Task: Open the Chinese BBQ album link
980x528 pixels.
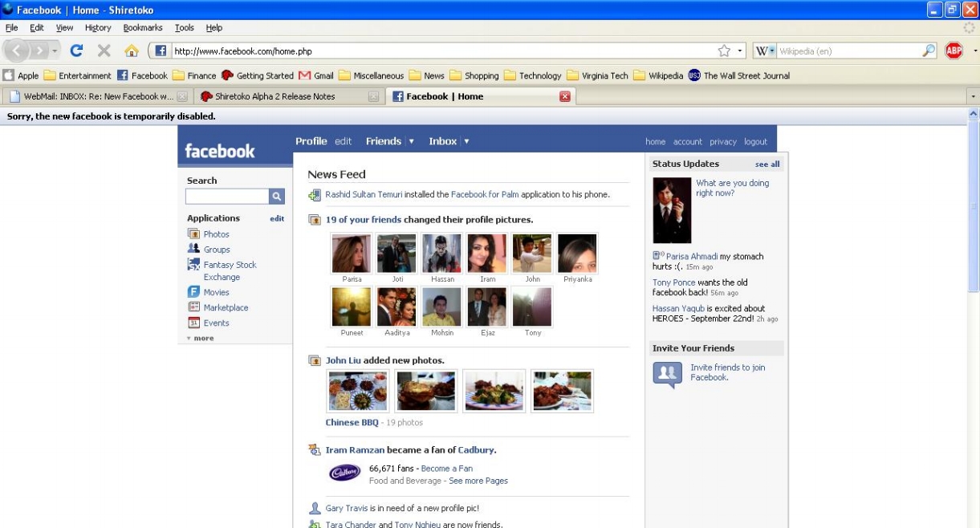Action: 352,422
